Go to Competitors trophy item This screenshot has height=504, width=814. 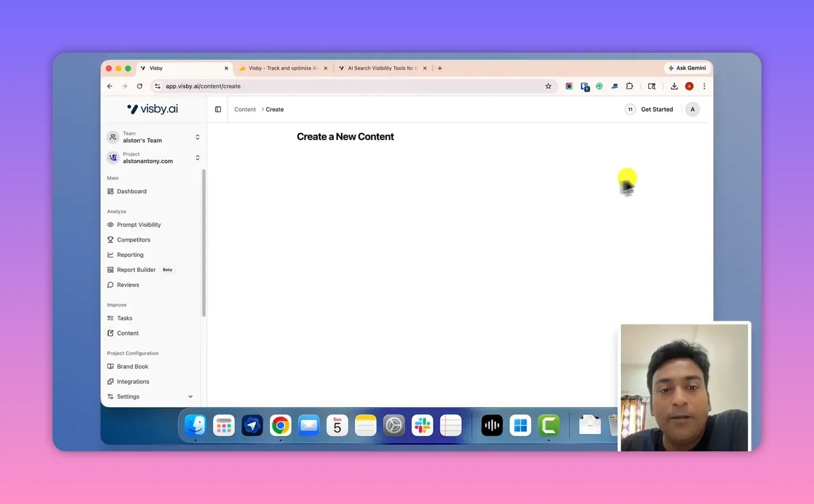(133, 240)
